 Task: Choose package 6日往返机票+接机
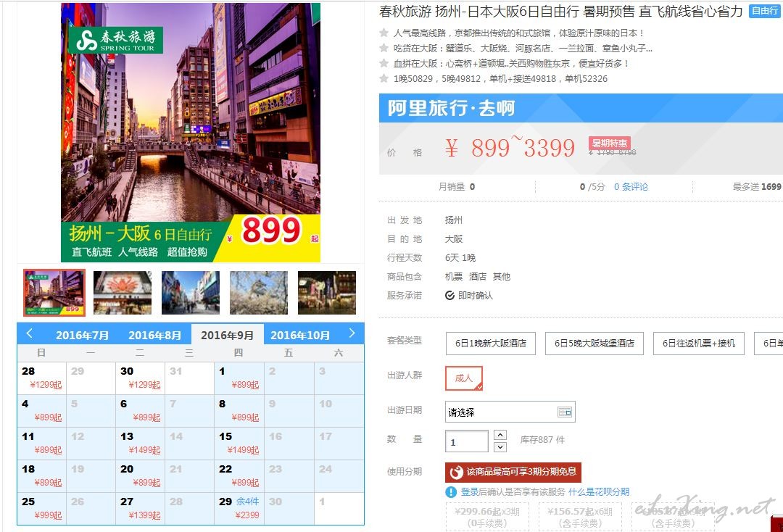pyautogui.click(x=699, y=344)
